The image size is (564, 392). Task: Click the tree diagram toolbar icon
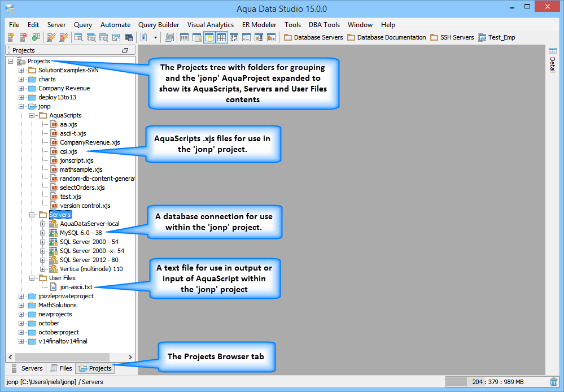click(259, 37)
